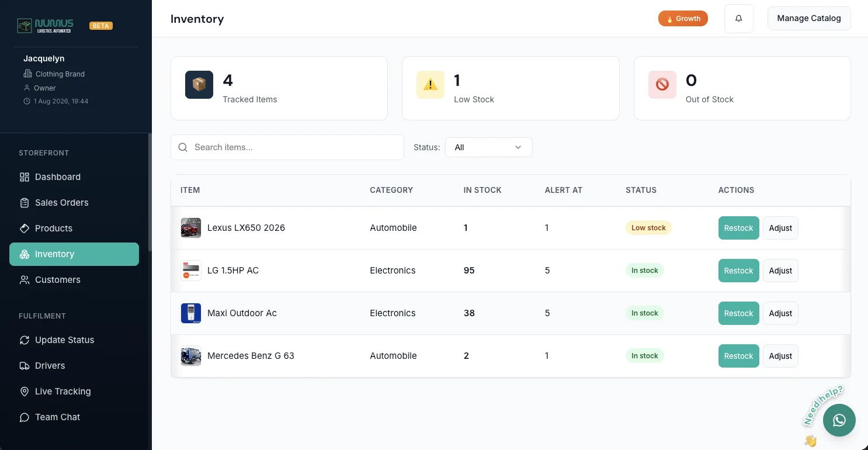This screenshot has width=868, height=450.
Task: Restock LG 1.5HP AC
Action: [x=739, y=271]
